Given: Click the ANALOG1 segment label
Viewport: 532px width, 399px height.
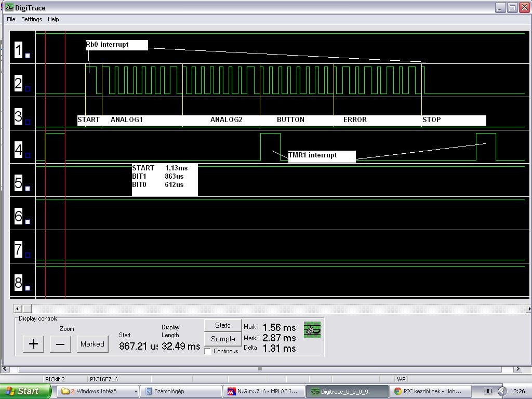Looking at the screenshot, I should tap(127, 120).
